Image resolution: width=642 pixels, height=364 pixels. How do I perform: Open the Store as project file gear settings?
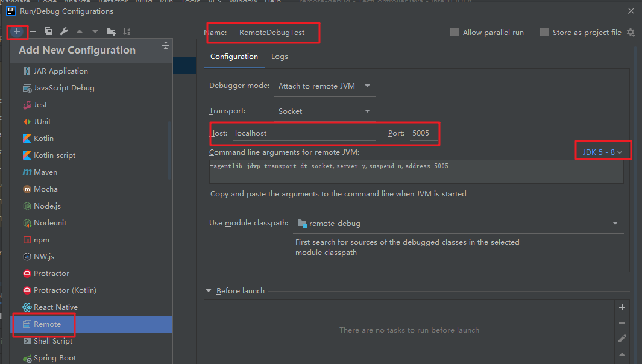[631, 32]
